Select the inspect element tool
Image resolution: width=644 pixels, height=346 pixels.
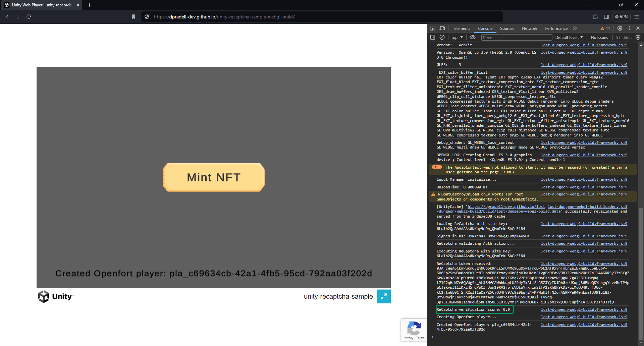[433, 28]
